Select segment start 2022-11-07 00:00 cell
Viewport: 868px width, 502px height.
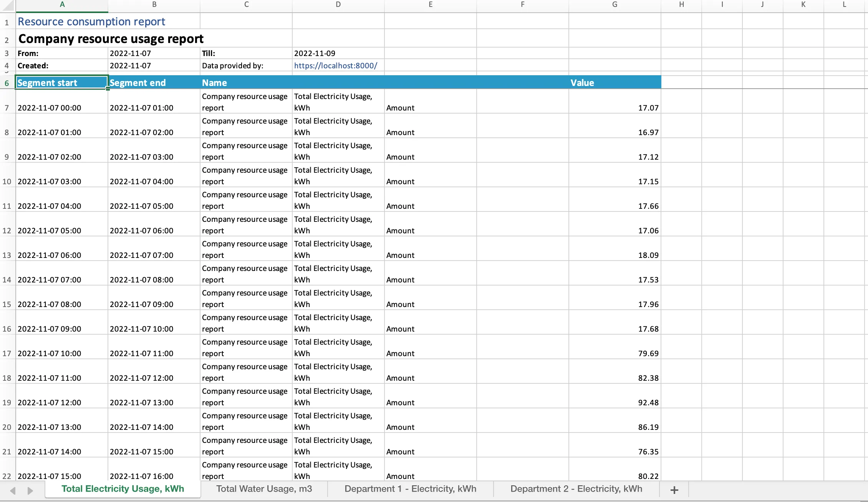pyautogui.click(x=62, y=102)
